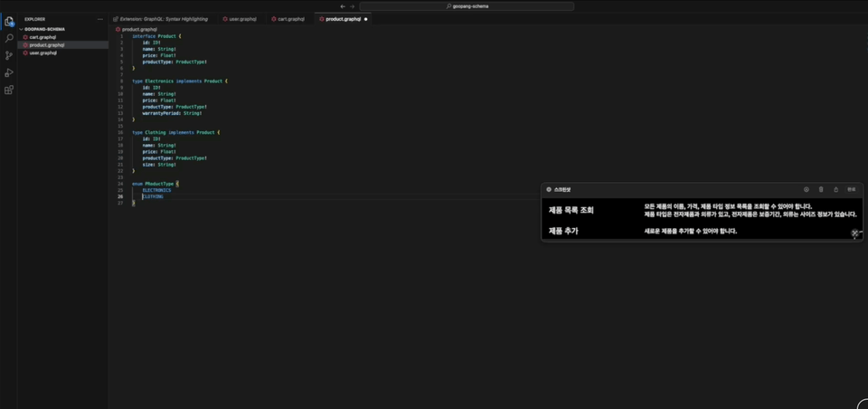The image size is (868, 409).
Task: Open user.graphql in the Explorer tree
Action: (43, 52)
